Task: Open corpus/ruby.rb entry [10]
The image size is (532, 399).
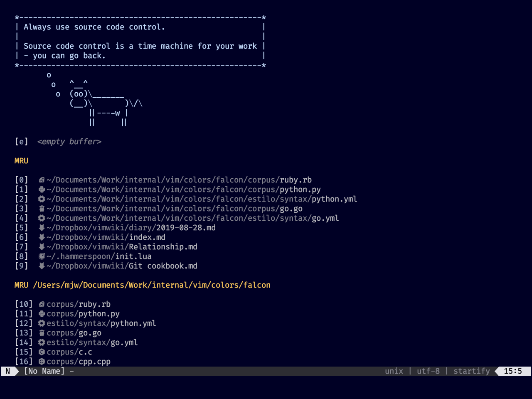Action: pos(79,304)
